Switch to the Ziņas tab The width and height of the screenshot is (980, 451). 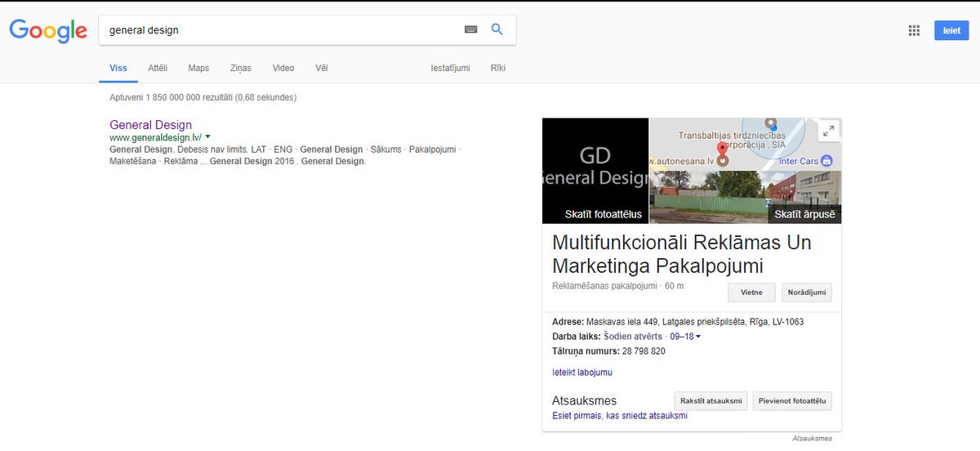coord(241,68)
